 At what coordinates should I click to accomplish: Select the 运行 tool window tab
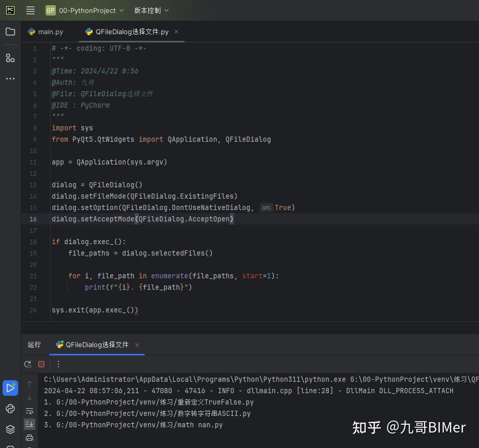(34, 345)
